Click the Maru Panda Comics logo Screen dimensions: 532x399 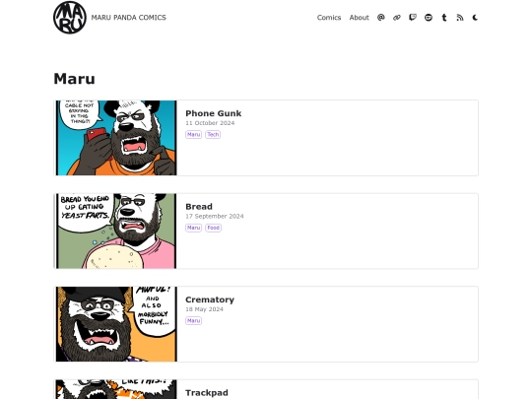pos(70,18)
